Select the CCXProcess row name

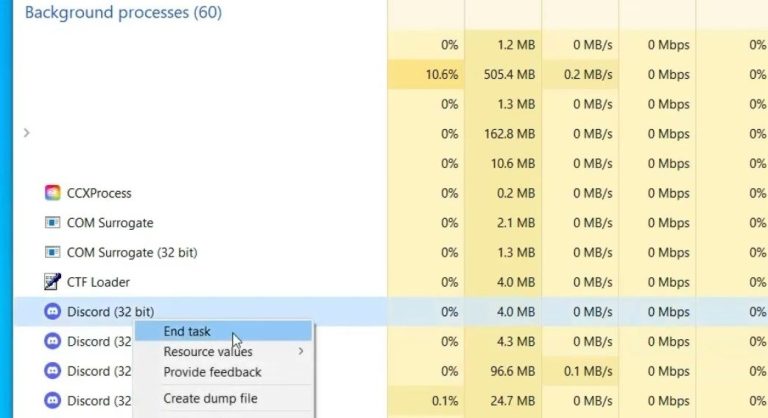coord(99,193)
